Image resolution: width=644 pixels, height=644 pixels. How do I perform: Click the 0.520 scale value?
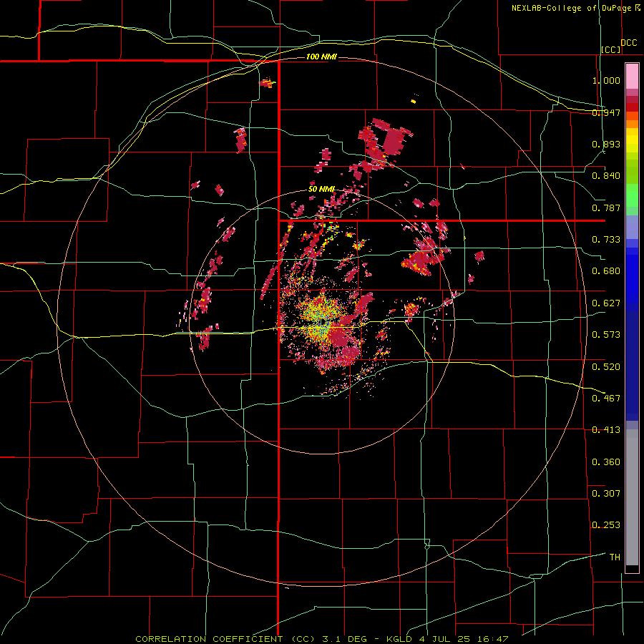606,366
